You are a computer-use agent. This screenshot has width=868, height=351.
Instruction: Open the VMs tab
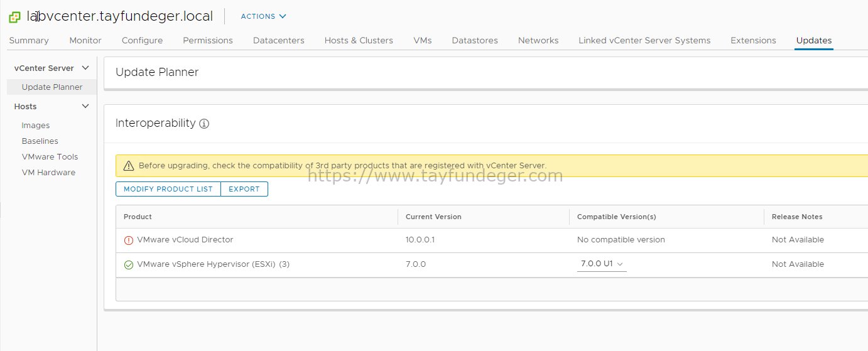pos(423,40)
